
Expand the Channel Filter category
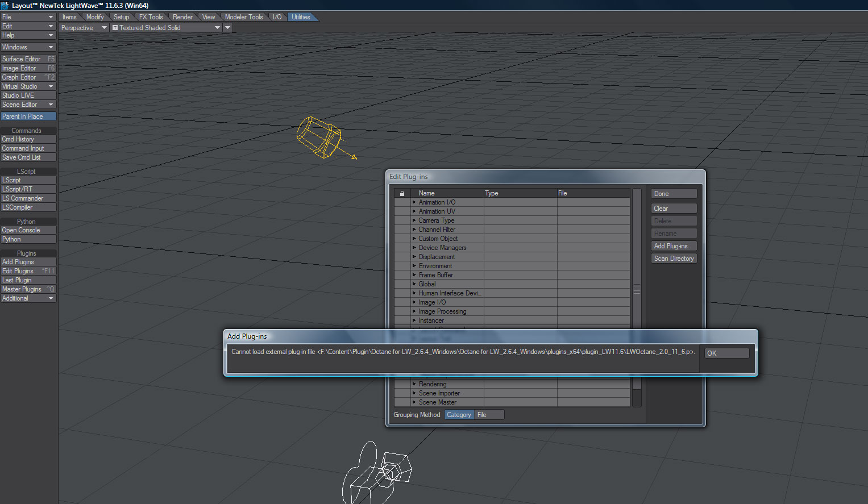(x=414, y=230)
